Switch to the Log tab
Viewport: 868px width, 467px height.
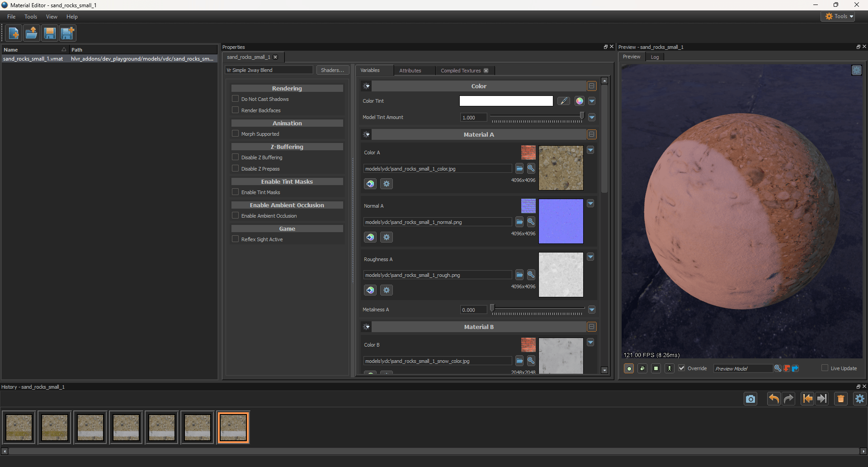[655, 57]
